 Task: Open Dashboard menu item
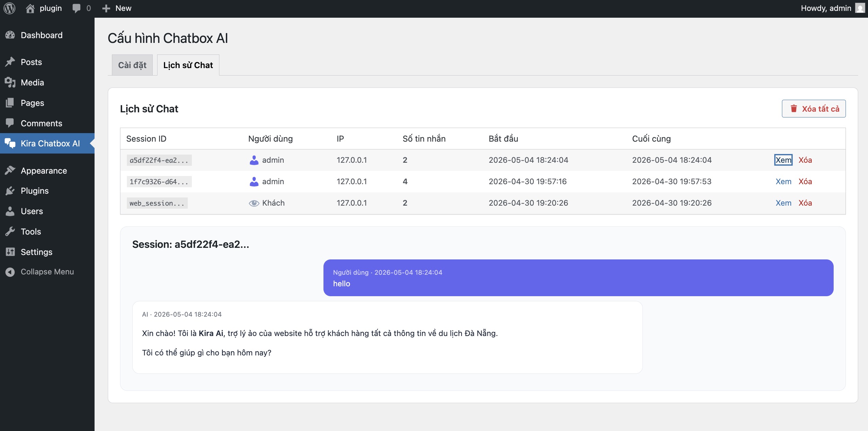click(x=47, y=35)
